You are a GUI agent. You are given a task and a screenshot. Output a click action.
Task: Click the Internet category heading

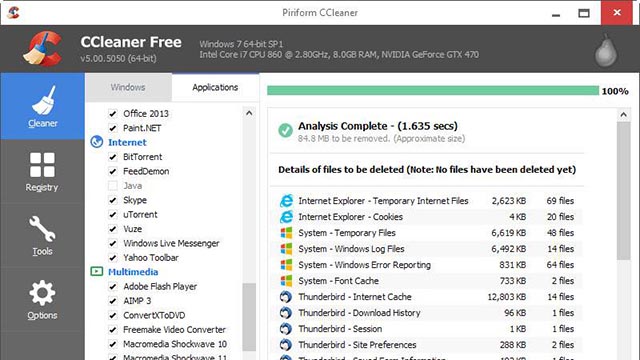tap(127, 142)
